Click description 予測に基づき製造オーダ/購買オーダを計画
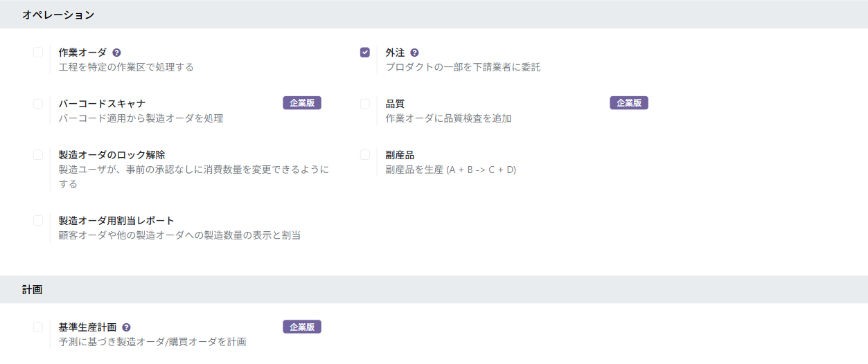Viewport: 868px width, 364px height. tap(152, 342)
